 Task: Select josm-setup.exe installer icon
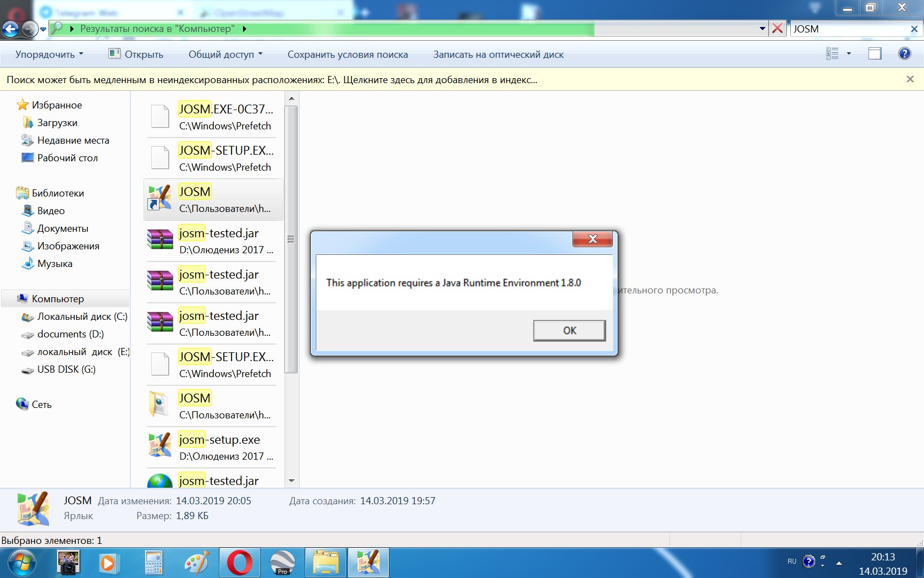[160, 446]
